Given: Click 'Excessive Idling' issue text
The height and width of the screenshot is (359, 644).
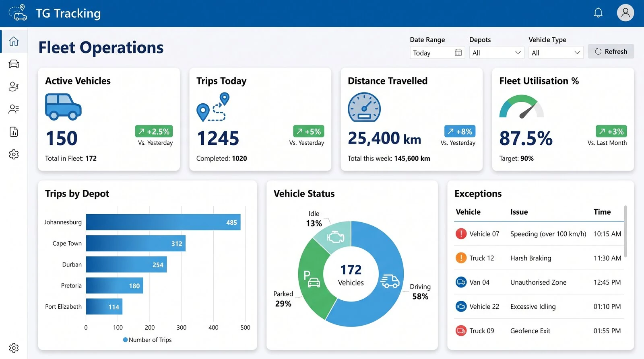Looking at the screenshot, I should tap(533, 307).
